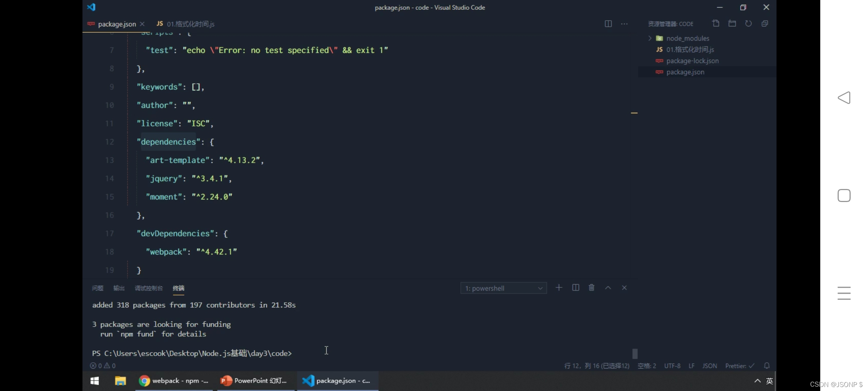868x391 pixels.
Task: Click the "jquery" version line
Action: (188, 178)
